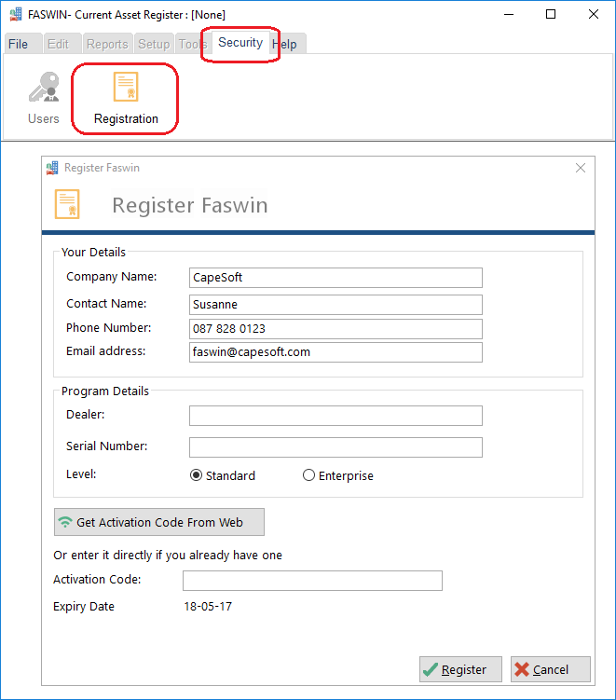Select the Enterprise level radio button
Image resolution: width=616 pixels, height=700 pixels.
click(308, 475)
